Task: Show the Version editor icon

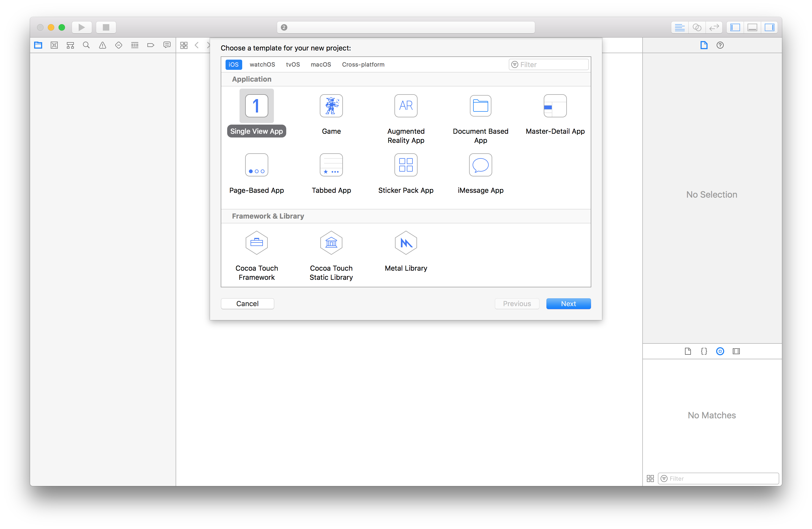Action: (x=714, y=27)
